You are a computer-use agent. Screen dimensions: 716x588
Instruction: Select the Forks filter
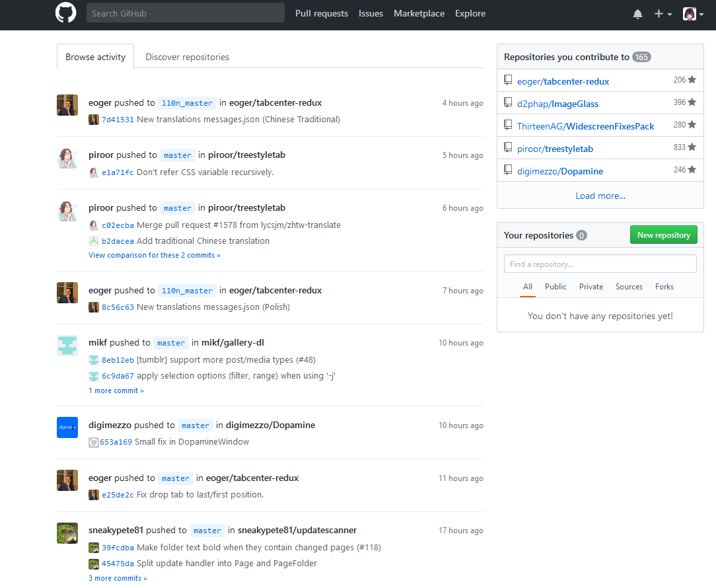point(664,287)
